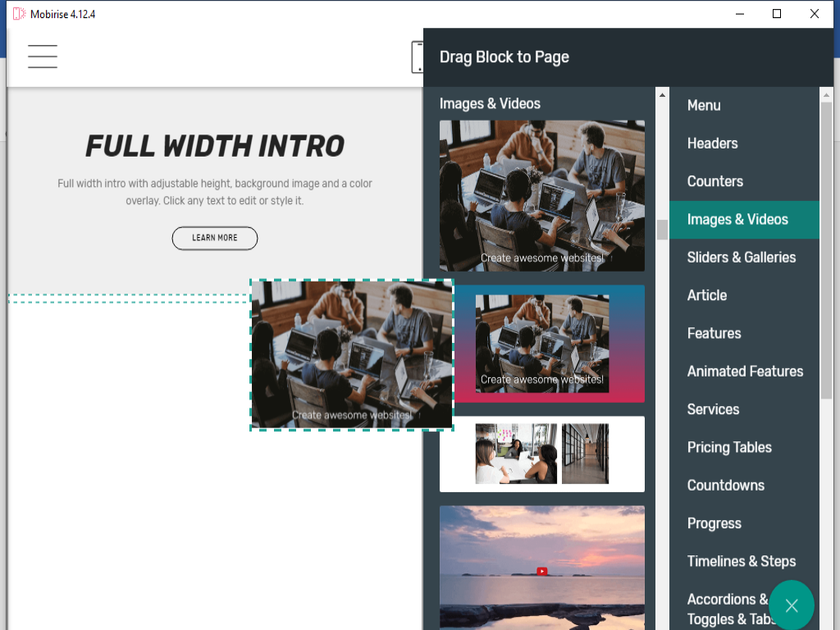Pick the gradient background image block thumbnail
The image size is (840, 630).
click(x=541, y=344)
